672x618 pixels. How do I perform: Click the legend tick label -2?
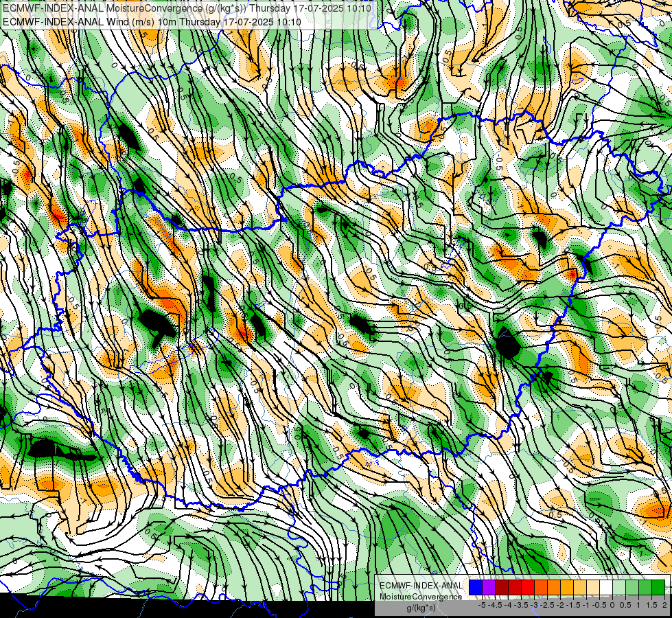pyautogui.click(x=559, y=605)
